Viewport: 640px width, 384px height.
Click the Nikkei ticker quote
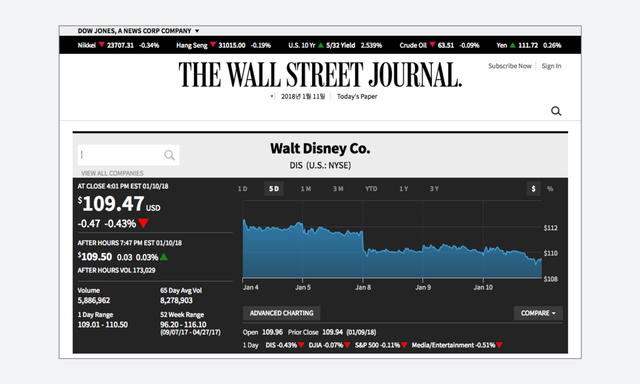click(118, 45)
